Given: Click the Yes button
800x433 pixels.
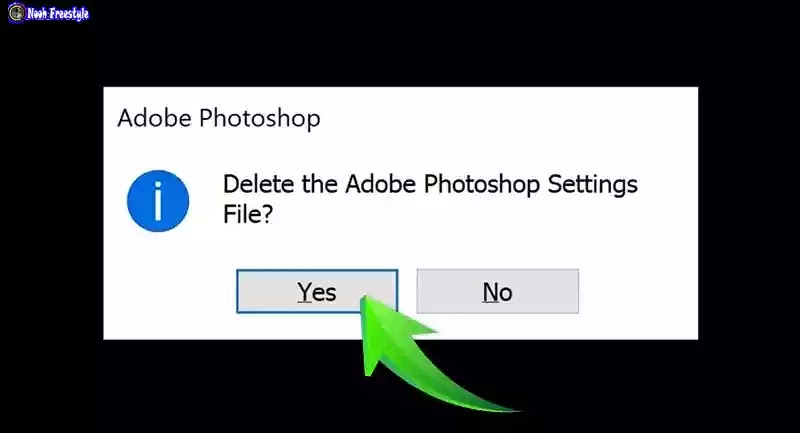Looking at the screenshot, I should click(317, 291).
